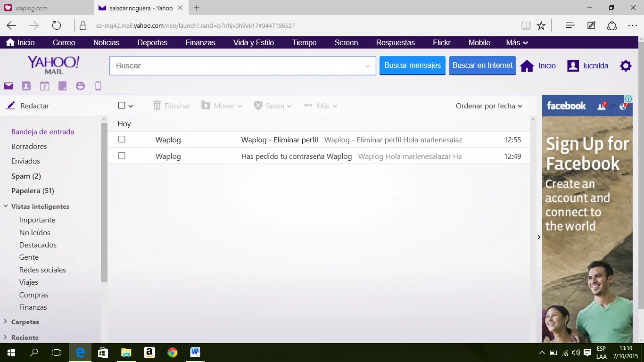Open the Mover dropdown
Viewport: 644px width, 362px height.
(222, 106)
